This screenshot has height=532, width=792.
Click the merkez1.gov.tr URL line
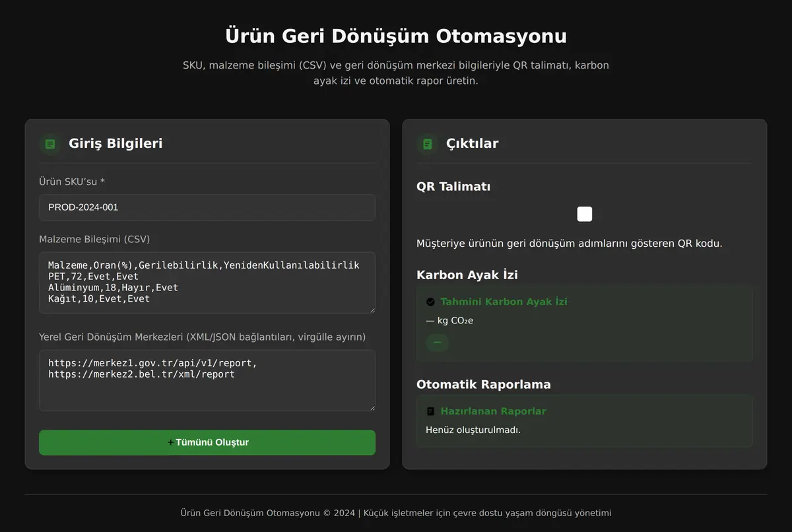click(x=152, y=363)
